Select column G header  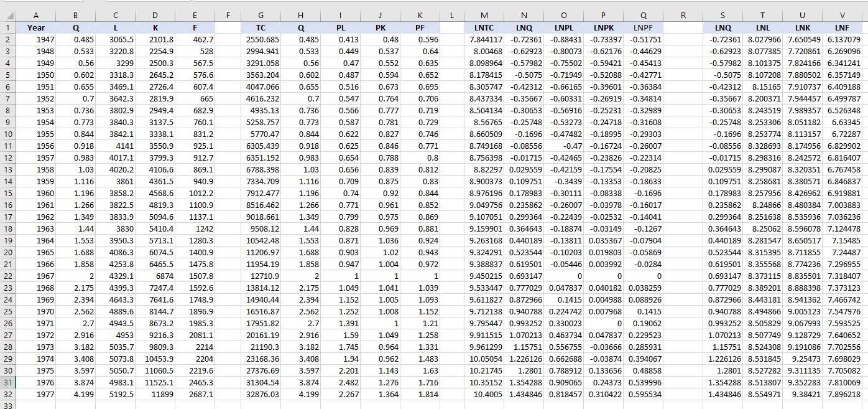[x=261, y=15]
